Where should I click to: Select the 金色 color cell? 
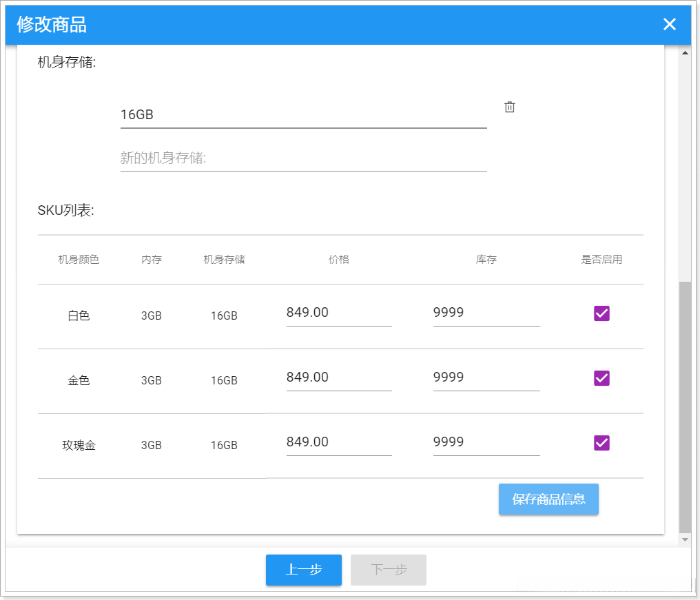tap(79, 380)
